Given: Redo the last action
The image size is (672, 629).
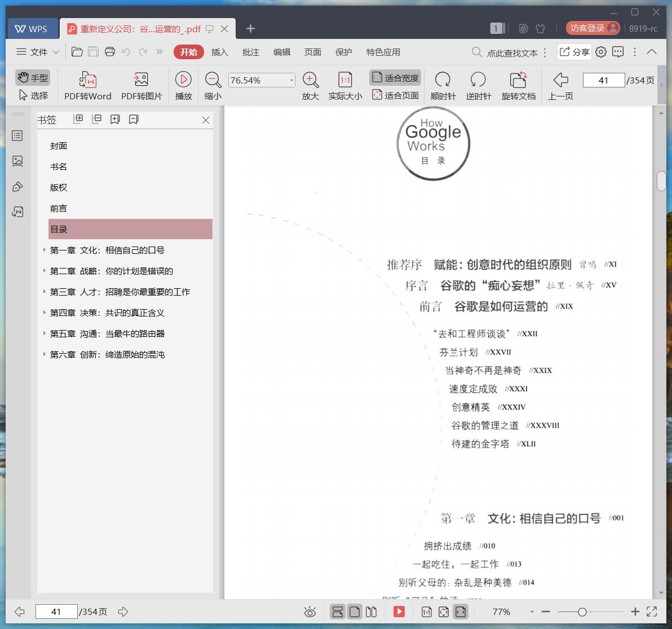Looking at the screenshot, I should [143, 52].
